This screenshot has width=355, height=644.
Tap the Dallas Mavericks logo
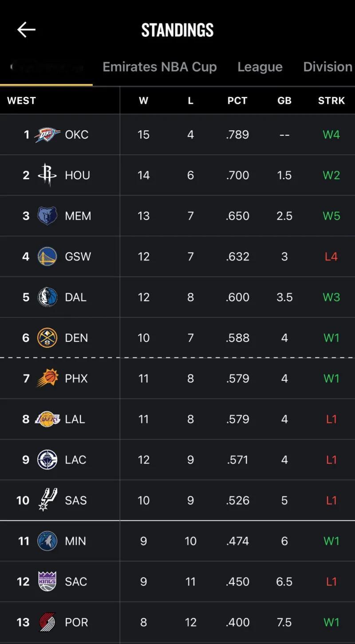coord(47,297)
